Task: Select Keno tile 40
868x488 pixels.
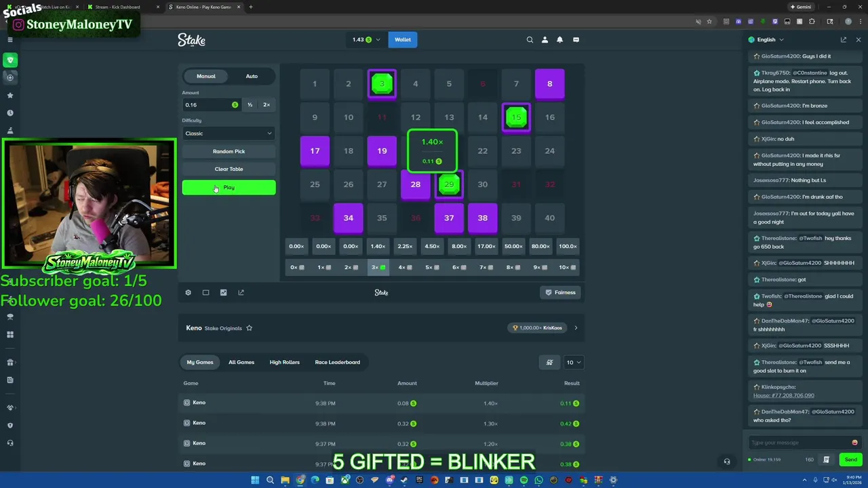Action: tap(550, 218)
